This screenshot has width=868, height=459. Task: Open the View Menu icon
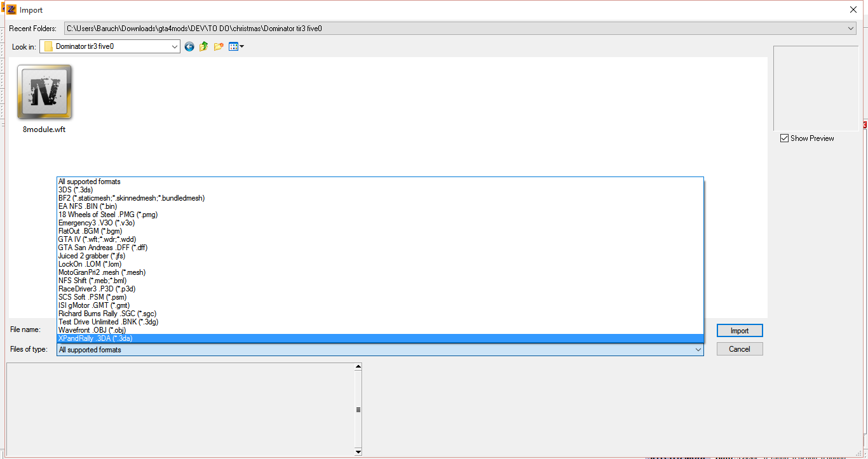[x=236, y=46]
